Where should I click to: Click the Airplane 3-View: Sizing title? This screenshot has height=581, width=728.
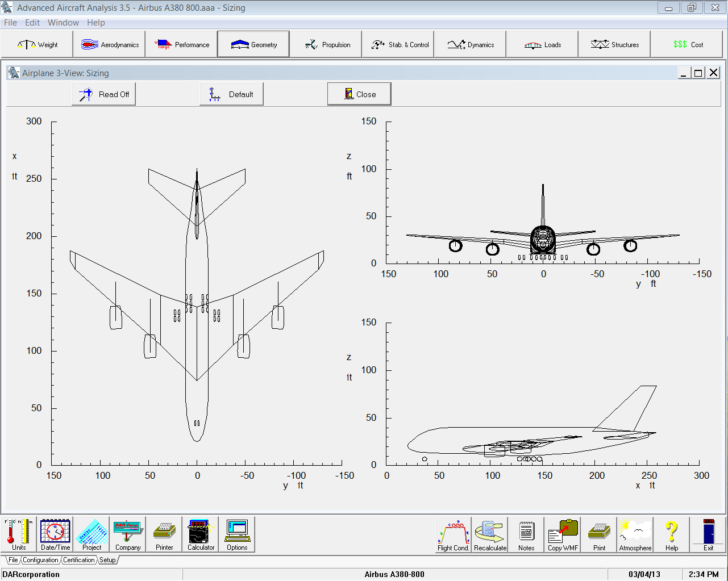[x=65, y=73]
